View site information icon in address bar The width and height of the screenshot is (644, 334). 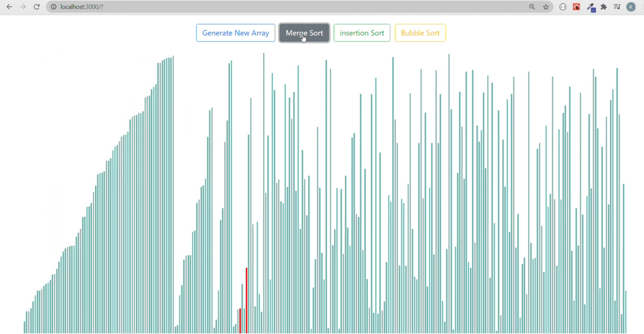pyautogui.click(x=53, y=7)
